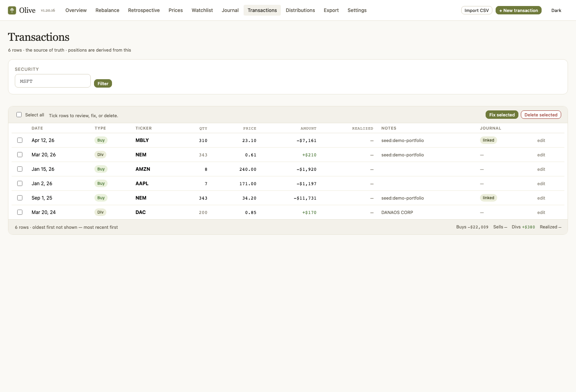Edit the NEM Mar 20, 26 dividend
The width and height of the screenshot is (576, 392).
[541, 155]
